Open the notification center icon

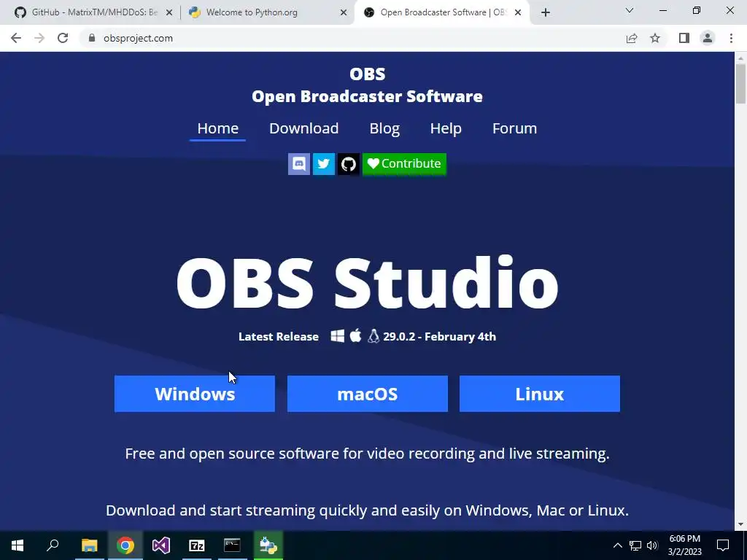(723, 545)
